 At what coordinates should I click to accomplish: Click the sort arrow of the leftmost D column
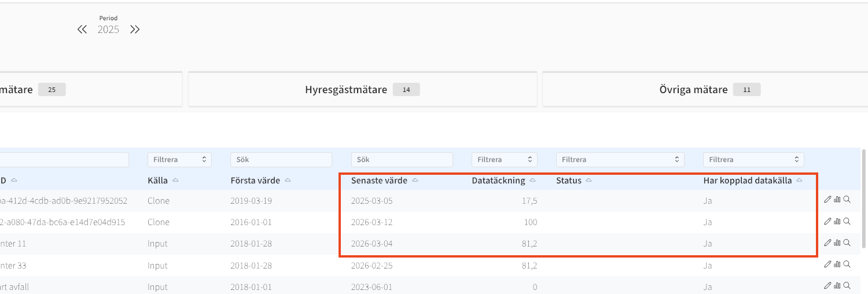14,181
